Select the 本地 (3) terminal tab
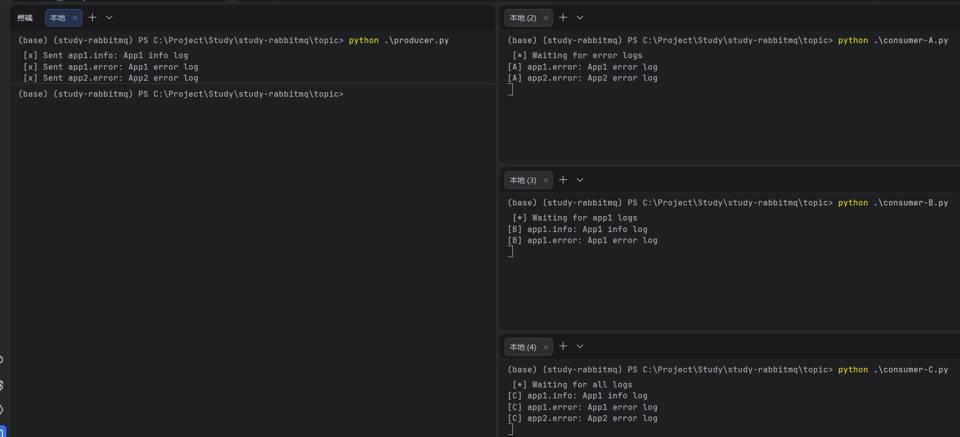Screen dimensions: 960x437 [x=522, y=180]
